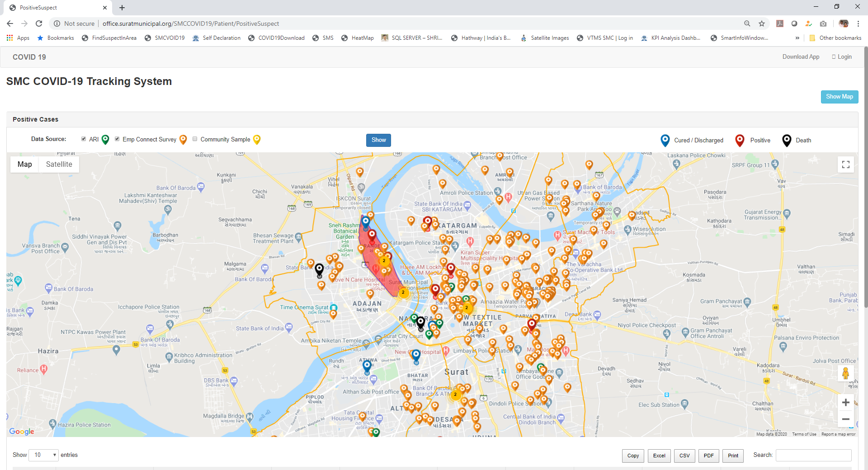Export the table as PDF

[x=709, y=456]
